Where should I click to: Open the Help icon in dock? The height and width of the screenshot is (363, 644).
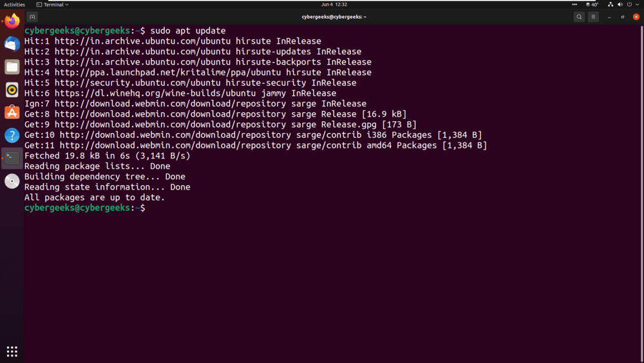point(12,135)
